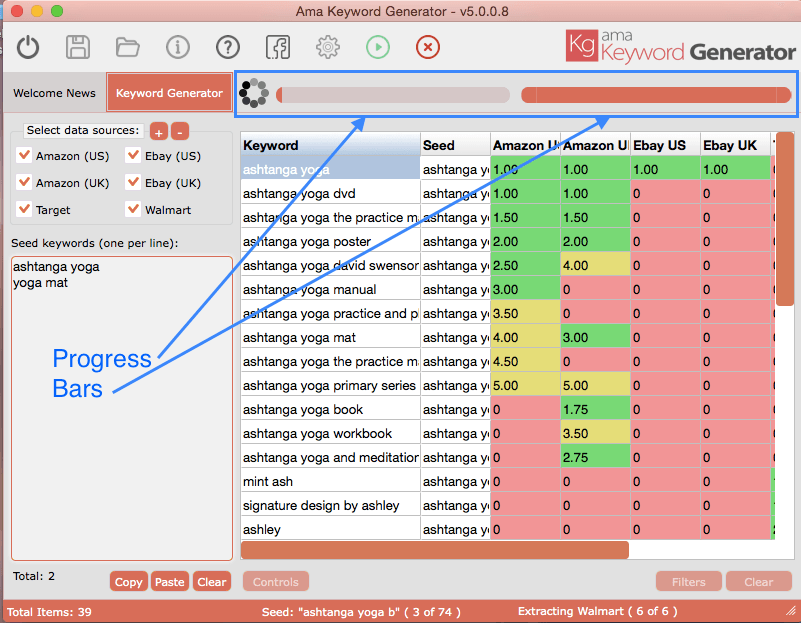Image resolution: width=801 pixels, height=623 pixels.
Task: Click the 'Total: 2' seed count label
Action: click(34, 576)
